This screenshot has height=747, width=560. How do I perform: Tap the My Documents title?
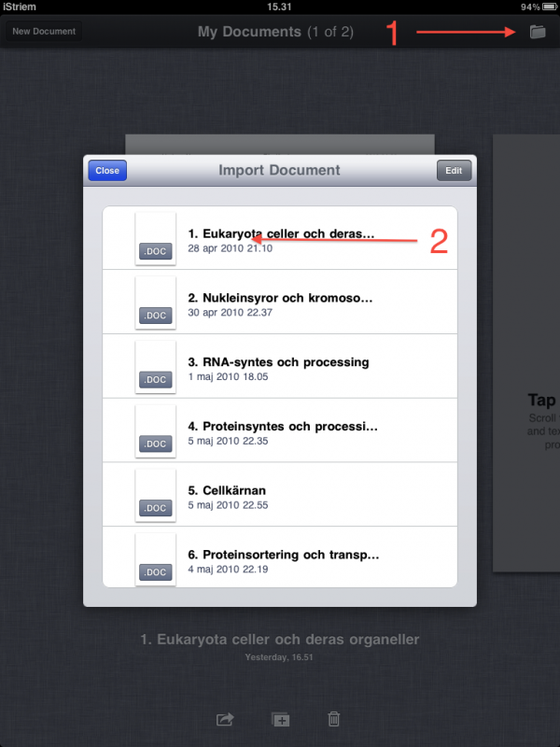point(275,32)
